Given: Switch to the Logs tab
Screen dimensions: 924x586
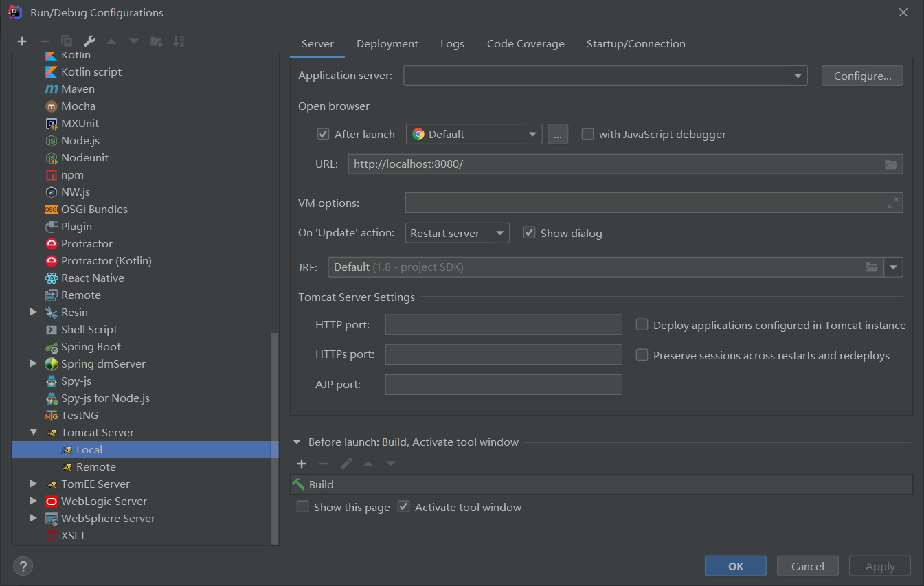Looking at the screenshot, I should 452,43.
